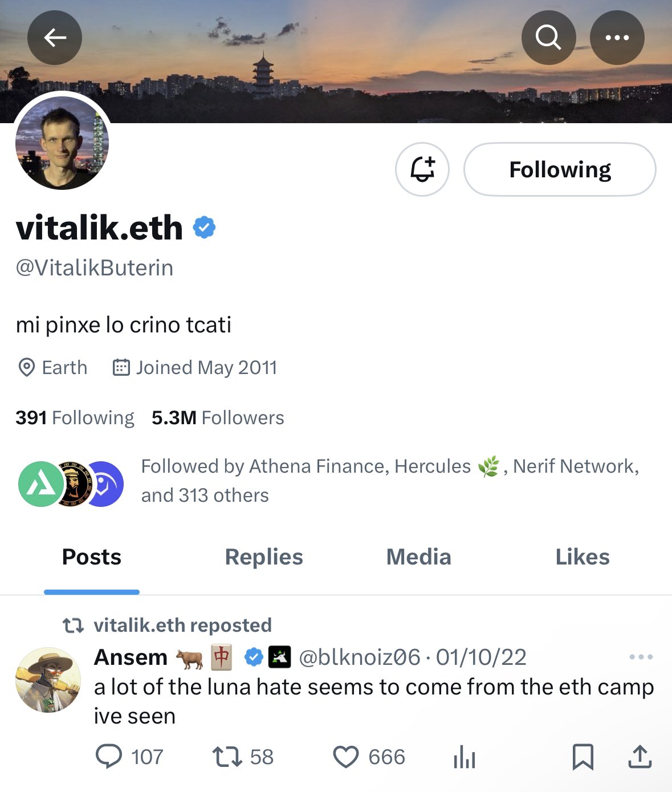Switch to the Replies tab
672x792 pixels.
click(264, 557)
